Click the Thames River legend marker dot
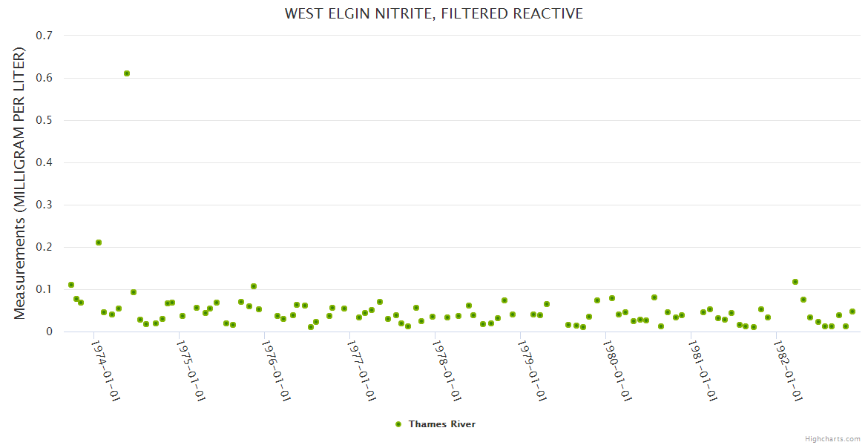868x445 pixels. (x=398, y=424)
